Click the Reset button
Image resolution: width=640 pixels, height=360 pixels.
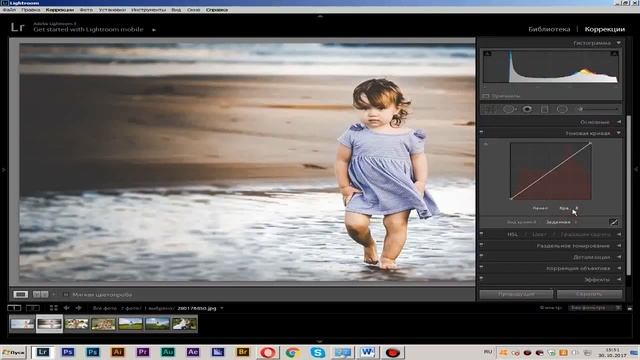pyautogui.click(x=589, y=294)
